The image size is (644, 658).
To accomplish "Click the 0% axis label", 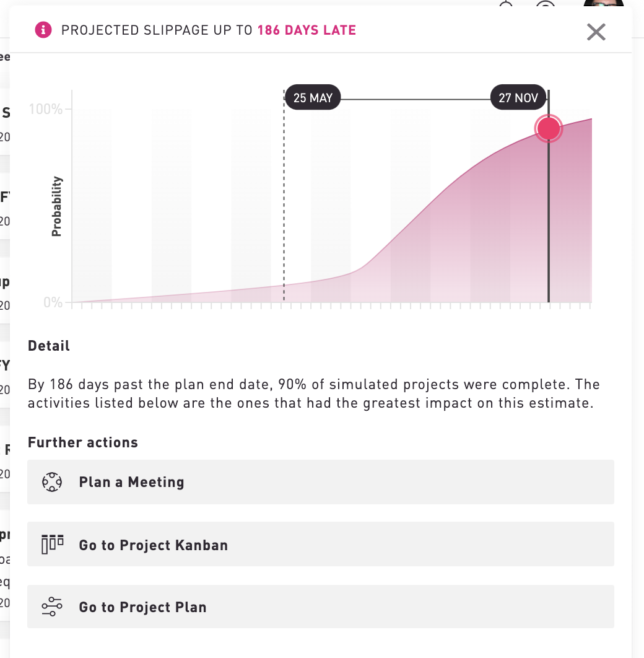I will 53,302.
